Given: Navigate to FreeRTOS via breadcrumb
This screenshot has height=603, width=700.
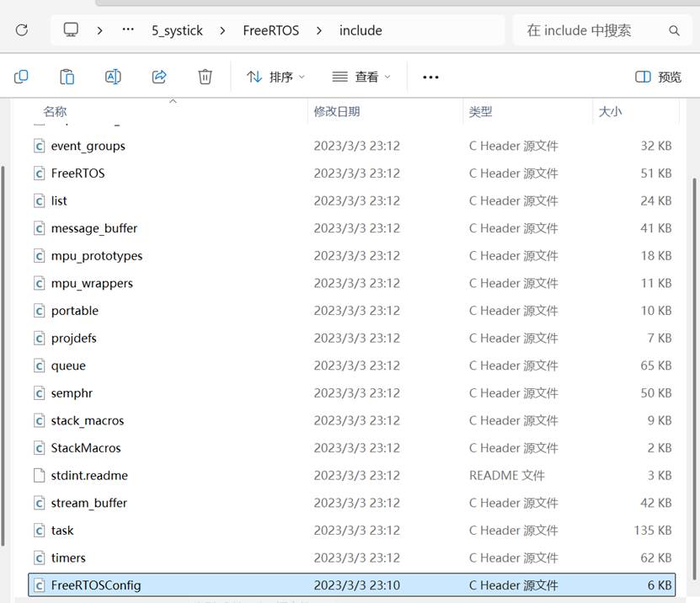Looking at the screenshot, I should (271, 29).
